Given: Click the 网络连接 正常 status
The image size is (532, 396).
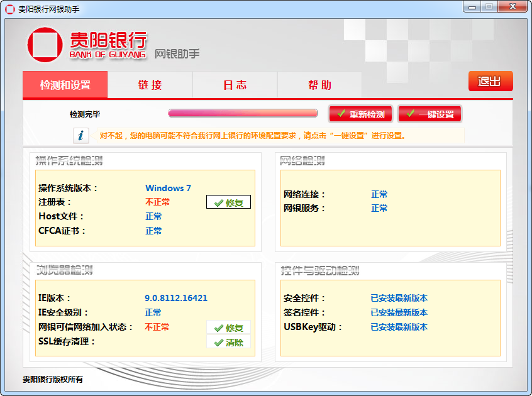Looking at the screenshot, I should [x=379, y=194].
